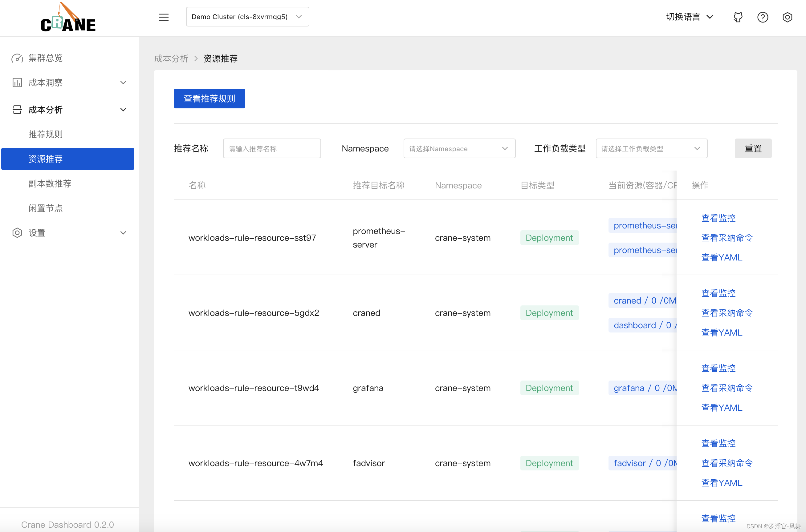The image size is (806, 532).
Task: Click the 'dashboard / 0' resource tag
Action: coord(643,325)
